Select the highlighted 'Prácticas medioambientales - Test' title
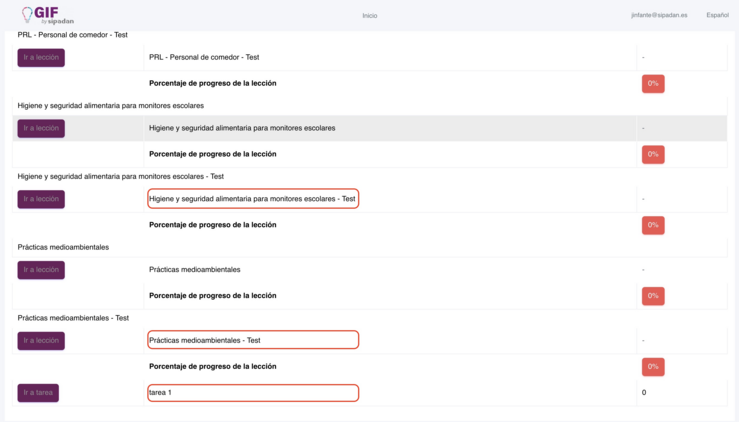Screen dimensions: 739x422 253,340
